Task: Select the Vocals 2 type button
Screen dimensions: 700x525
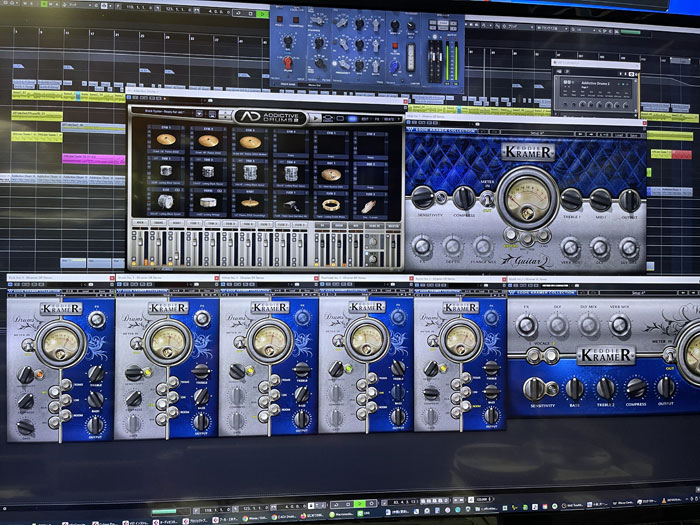Action: 550,356
